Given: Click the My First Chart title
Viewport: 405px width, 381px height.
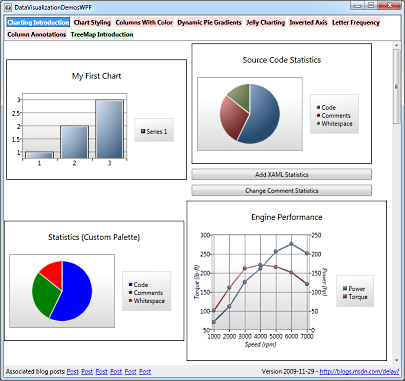Looking at the screenshot, I should click(96, 76).
